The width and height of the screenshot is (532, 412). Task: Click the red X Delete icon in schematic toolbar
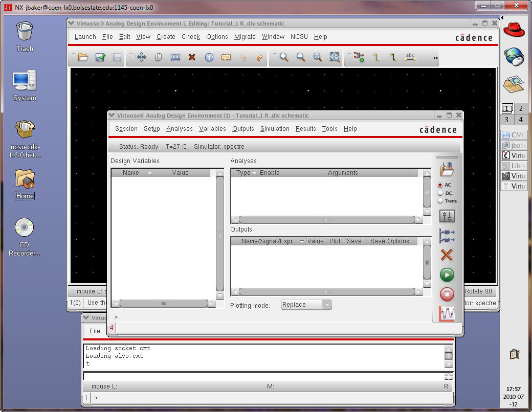click(x=192, y=57)
